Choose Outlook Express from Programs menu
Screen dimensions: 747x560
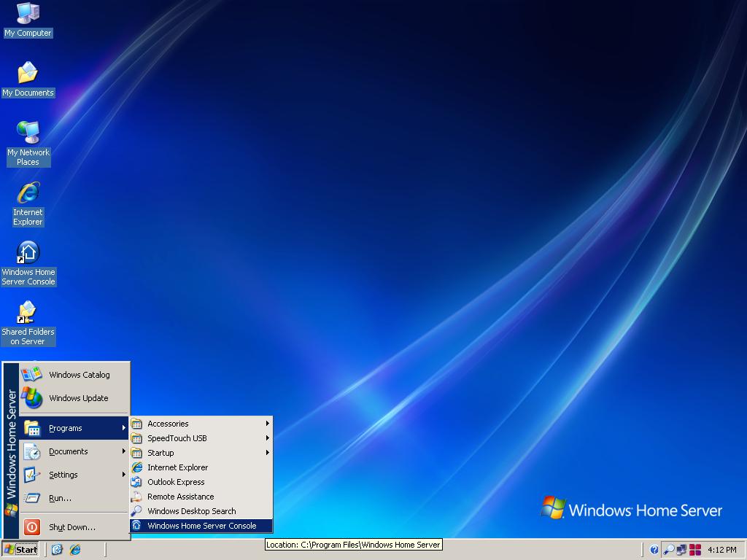click(176, 482)
